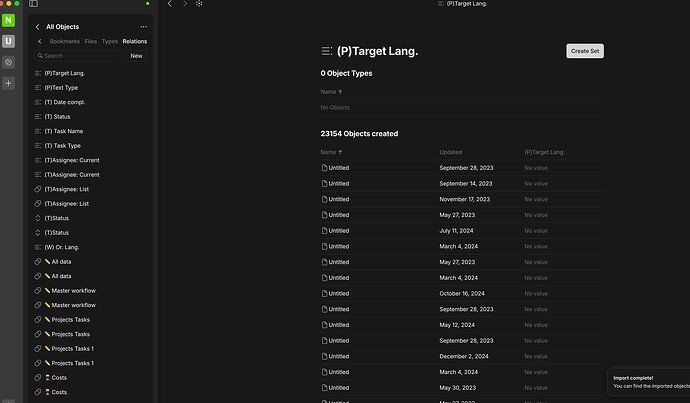
Task: Show earlier tabs with the chevron before Bookmarks
Action: (x=40, y=41)
